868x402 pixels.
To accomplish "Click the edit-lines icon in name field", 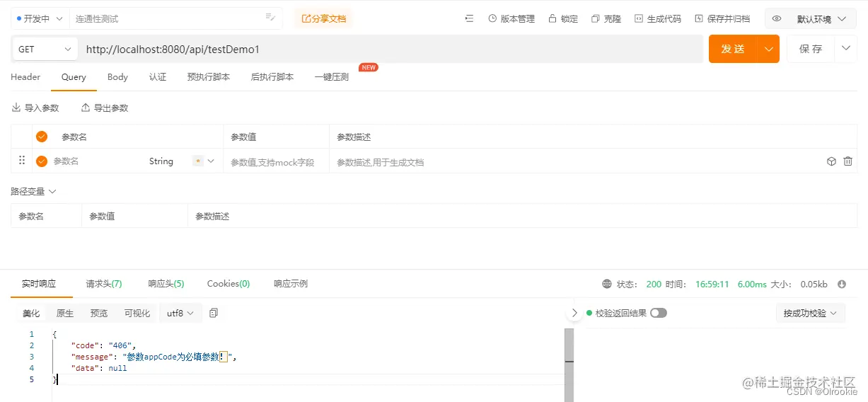I will click(x=270, y=17).
